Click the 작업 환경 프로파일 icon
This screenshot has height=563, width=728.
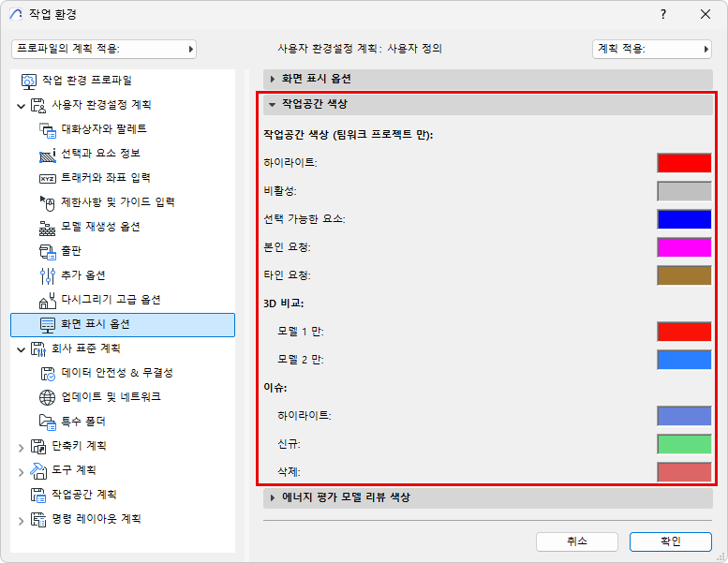point(29,81)
